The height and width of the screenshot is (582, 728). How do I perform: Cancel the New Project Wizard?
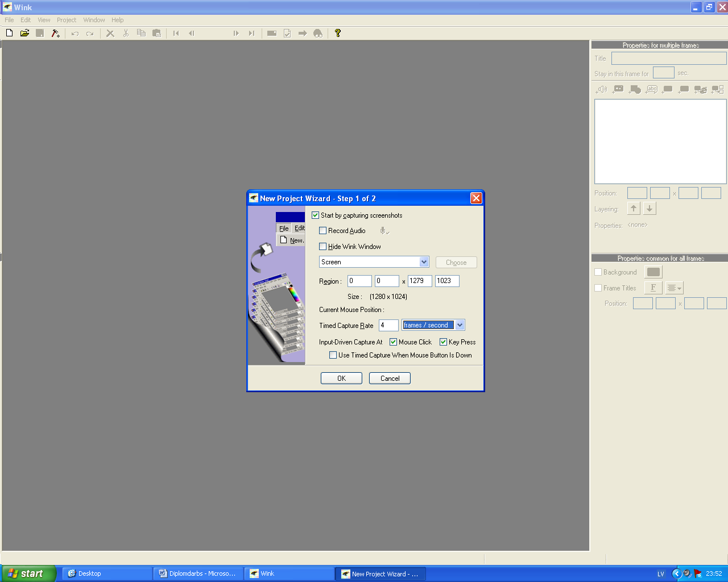[x=390, y=379]
